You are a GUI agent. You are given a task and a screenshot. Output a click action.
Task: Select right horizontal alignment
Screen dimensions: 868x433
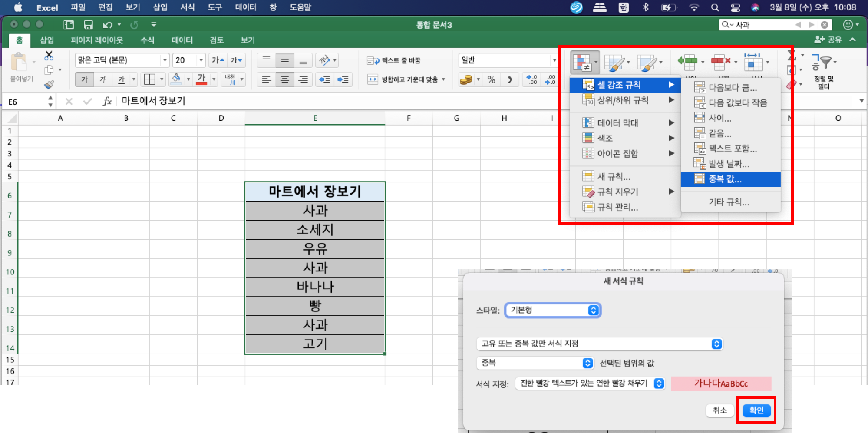click(303, 79)
